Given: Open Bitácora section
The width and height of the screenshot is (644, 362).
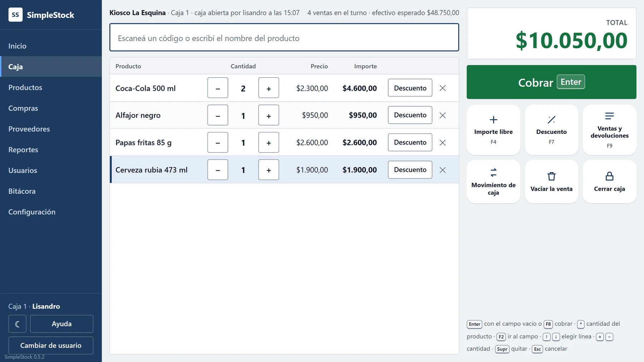Looking at the screenshot, I should [x=51, y=191].
